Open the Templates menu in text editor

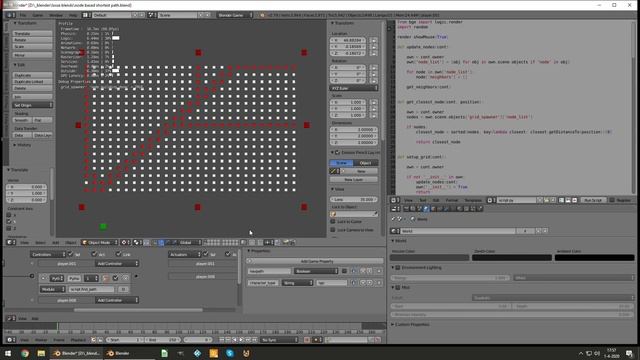(x=473, y=200)
